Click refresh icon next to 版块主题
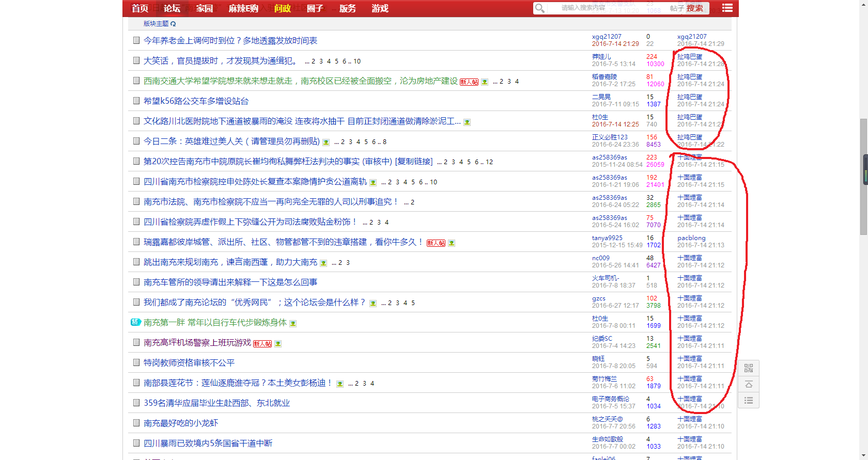This screenshot has height=460, width=868. (173, 24)
